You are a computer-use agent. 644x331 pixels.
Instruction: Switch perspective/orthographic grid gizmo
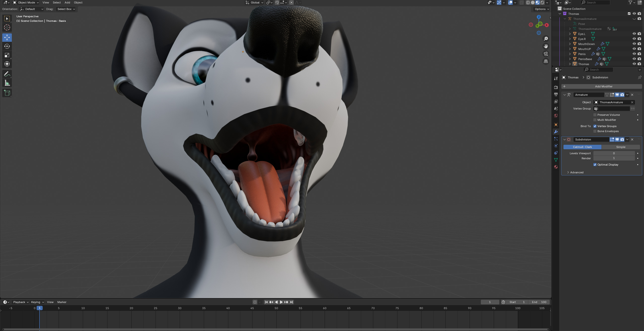pyautogui.click(x=546, y=61)
